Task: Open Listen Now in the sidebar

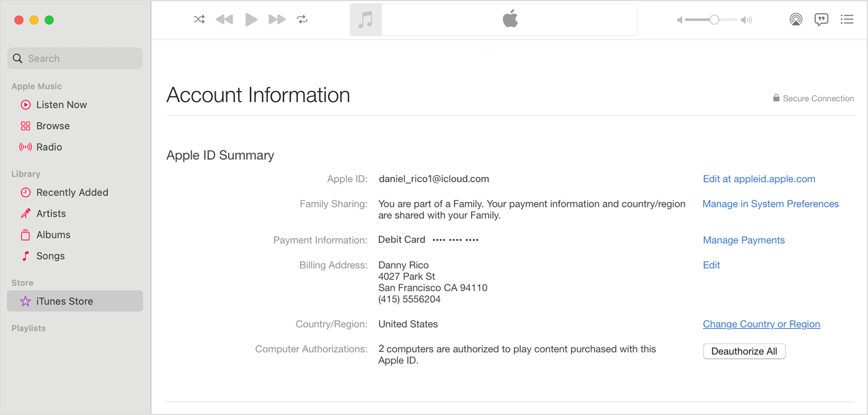Action: tap(61, 105)
